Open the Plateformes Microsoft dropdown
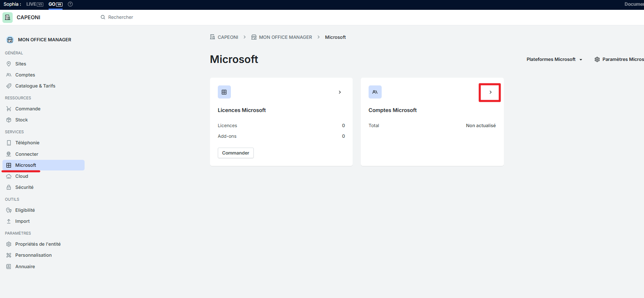This screenshot has height=298, width=644. point(555,59)
